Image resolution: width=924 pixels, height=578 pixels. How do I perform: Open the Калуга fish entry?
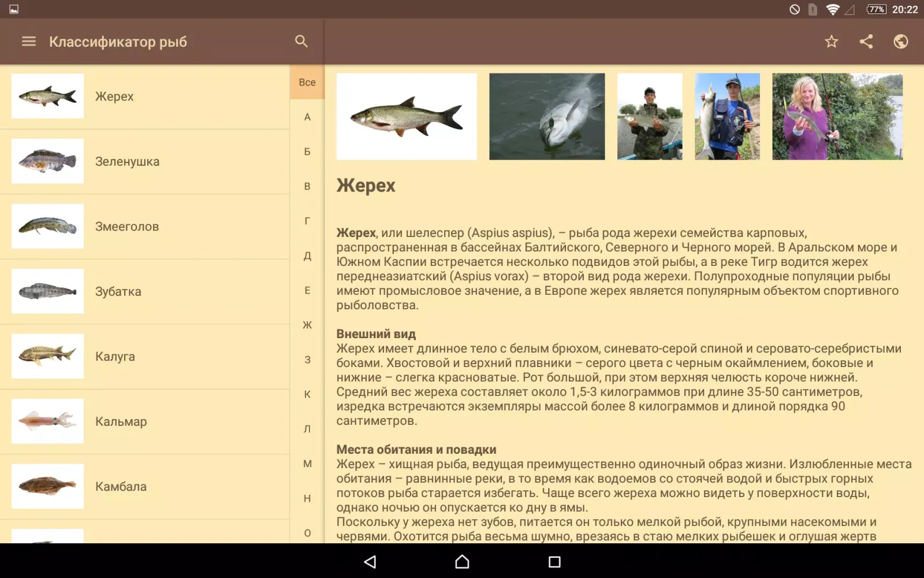point(144,357)
